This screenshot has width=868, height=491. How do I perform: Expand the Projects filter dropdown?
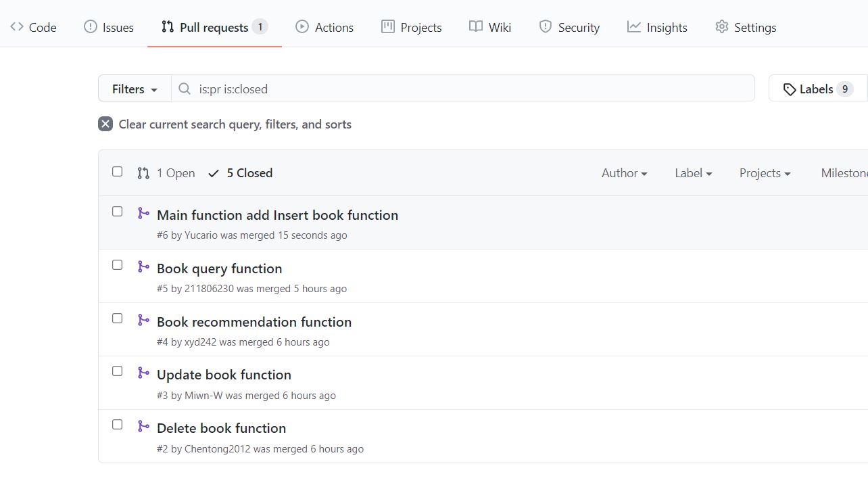click(x=765, y=173)
